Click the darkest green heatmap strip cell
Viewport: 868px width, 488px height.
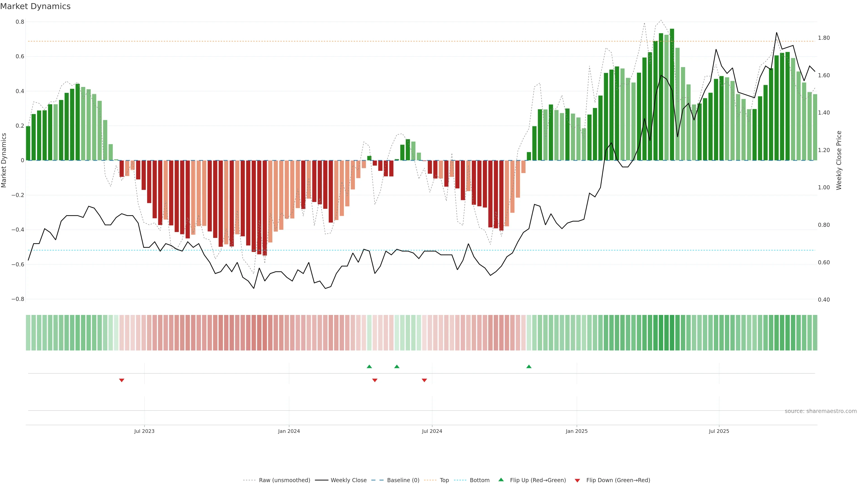coord(672,332)
